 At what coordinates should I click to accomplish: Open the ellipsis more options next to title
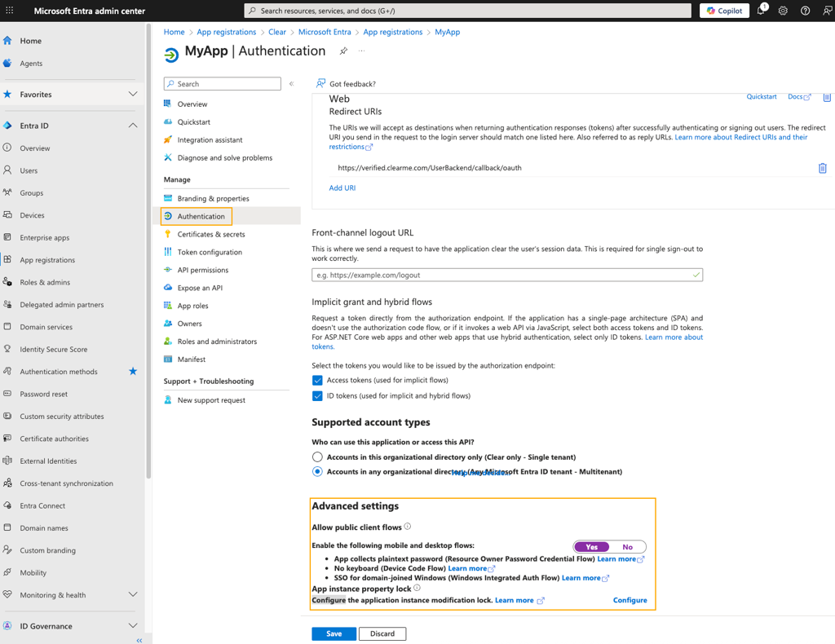click(x=361, y=51)
